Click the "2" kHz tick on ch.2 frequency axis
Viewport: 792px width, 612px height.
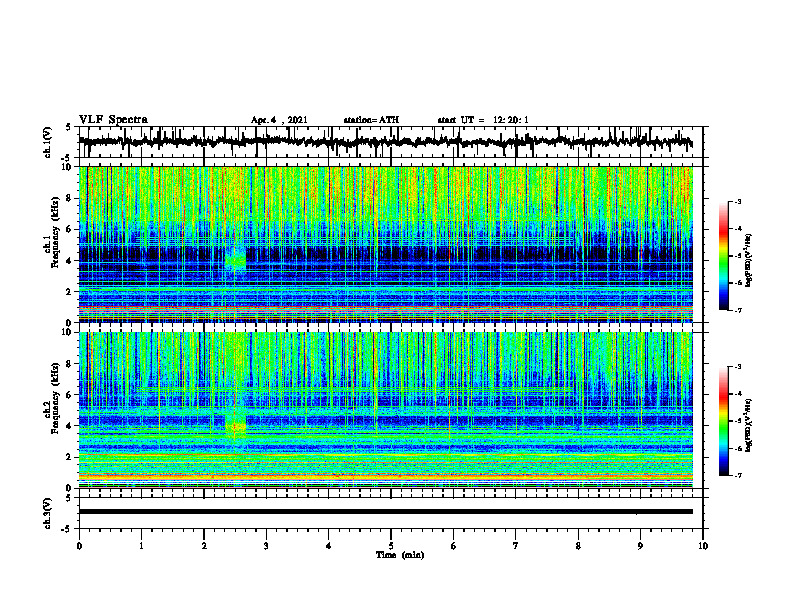pos(70,457)
